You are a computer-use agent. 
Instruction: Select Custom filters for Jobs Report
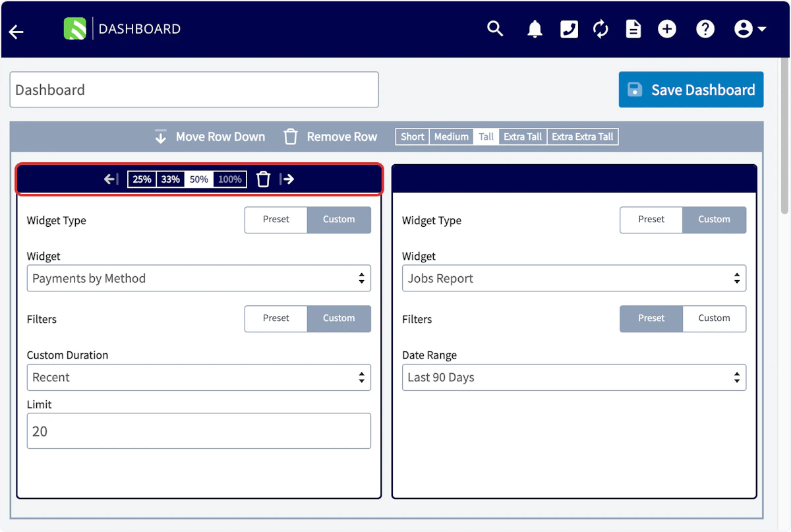[x=715, y=318]
